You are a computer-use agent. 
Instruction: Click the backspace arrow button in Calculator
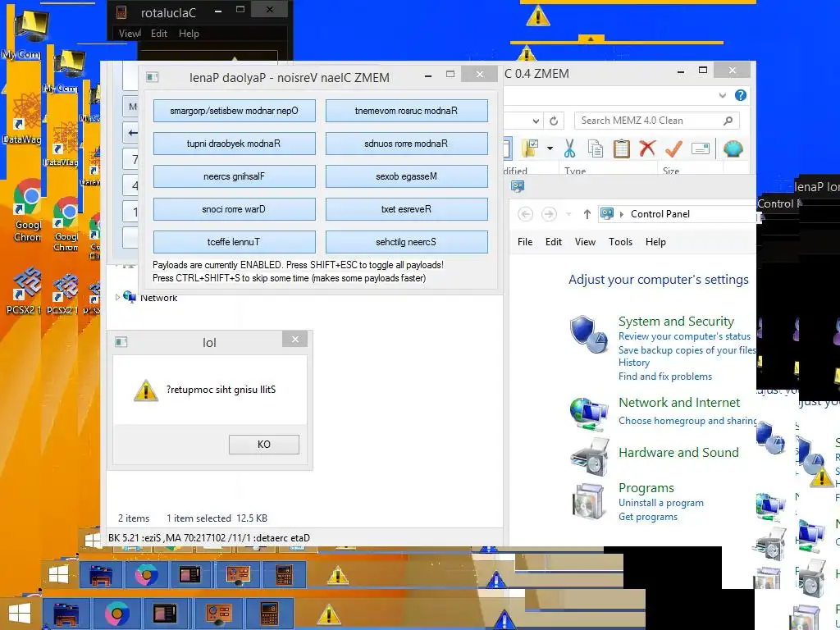coord(132,132)
